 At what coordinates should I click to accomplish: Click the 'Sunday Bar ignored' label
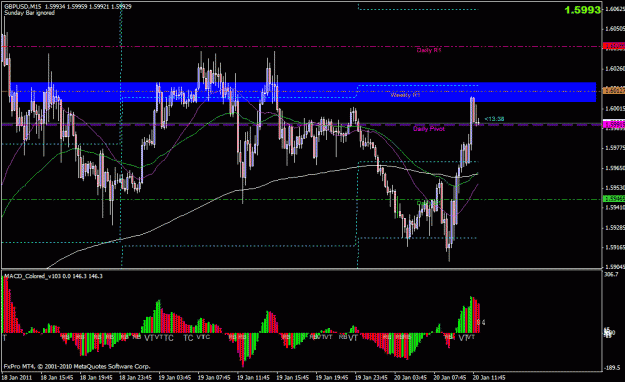29,13
